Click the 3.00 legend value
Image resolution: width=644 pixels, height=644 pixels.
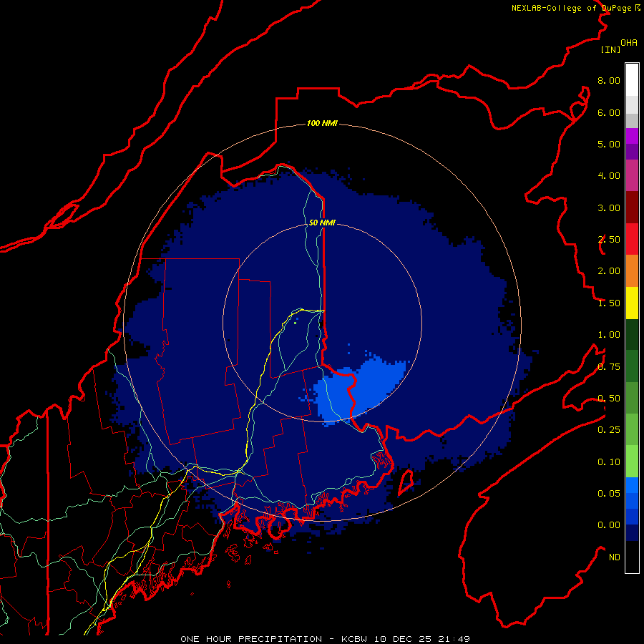click(x=609, y=208)
